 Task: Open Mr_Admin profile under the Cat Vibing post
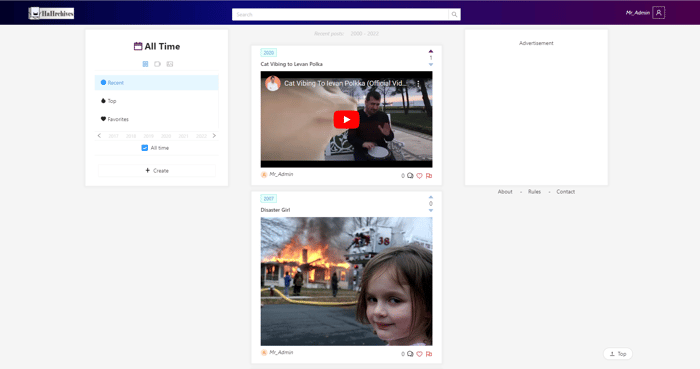281,174
